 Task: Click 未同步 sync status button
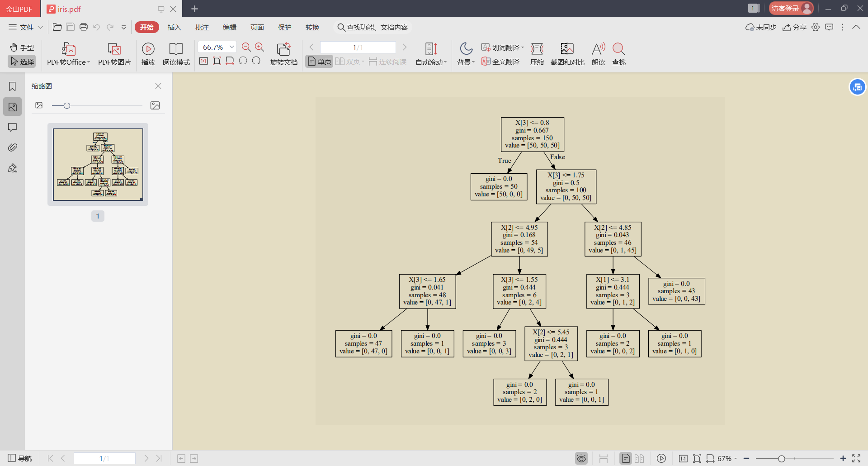(x=761, y=27)
